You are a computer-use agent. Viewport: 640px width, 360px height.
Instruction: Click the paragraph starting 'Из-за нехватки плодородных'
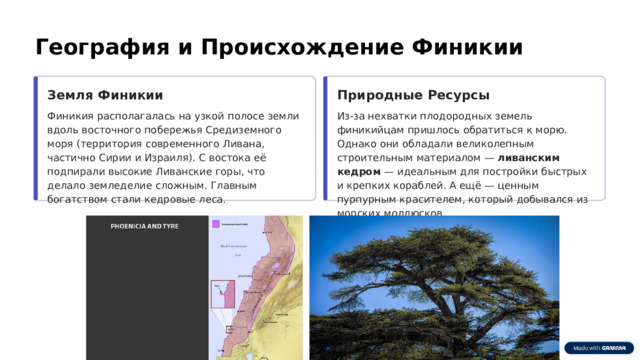[462, 164]
